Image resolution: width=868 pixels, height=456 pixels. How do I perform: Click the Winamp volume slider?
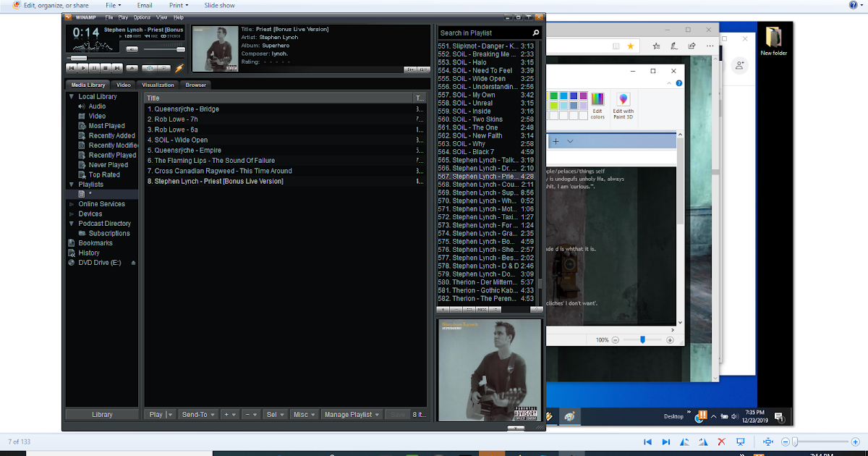pos(163,49)
